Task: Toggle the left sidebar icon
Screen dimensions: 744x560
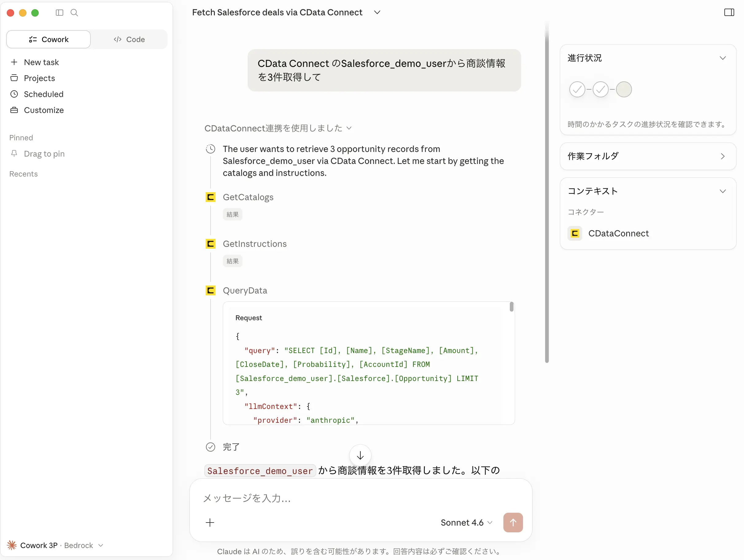Action: [60, 13]
